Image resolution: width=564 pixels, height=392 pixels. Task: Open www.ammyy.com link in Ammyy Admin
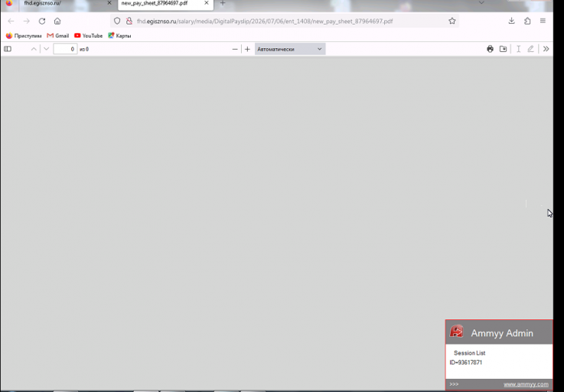click(x=526, y=384)
